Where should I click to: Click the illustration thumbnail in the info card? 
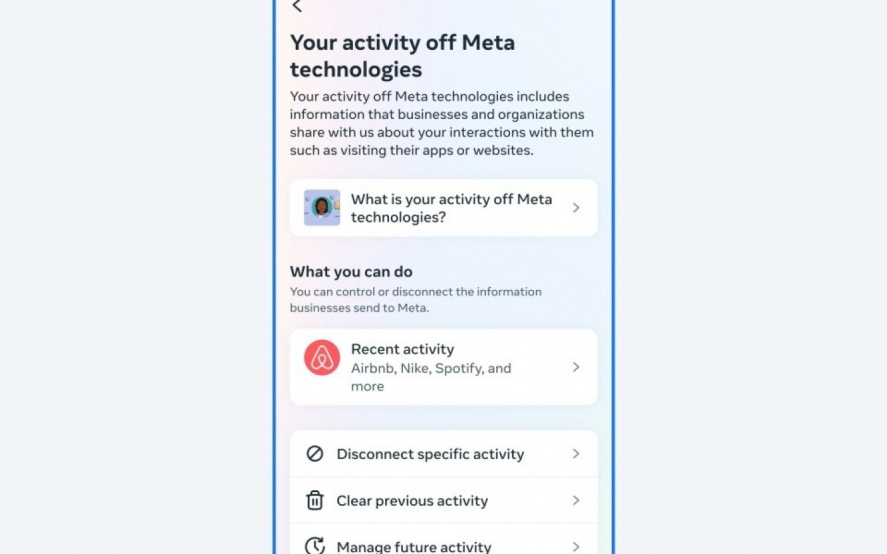(x=322, y=208)
